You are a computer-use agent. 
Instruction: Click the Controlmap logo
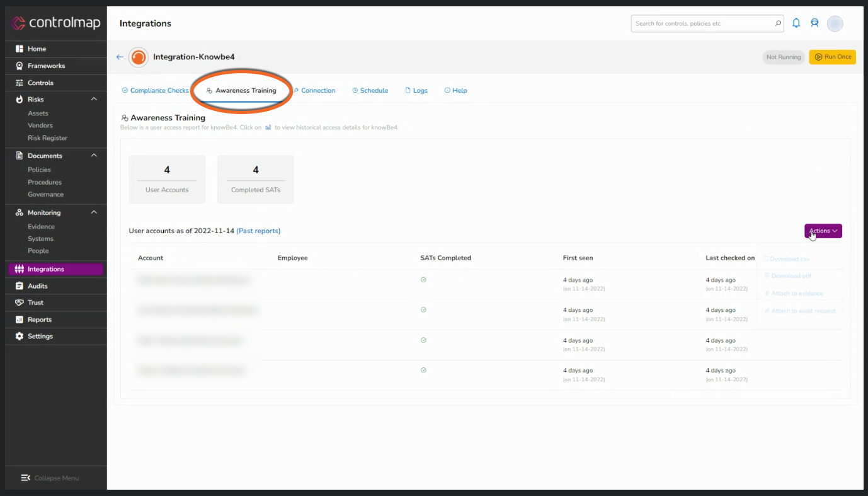55,23
